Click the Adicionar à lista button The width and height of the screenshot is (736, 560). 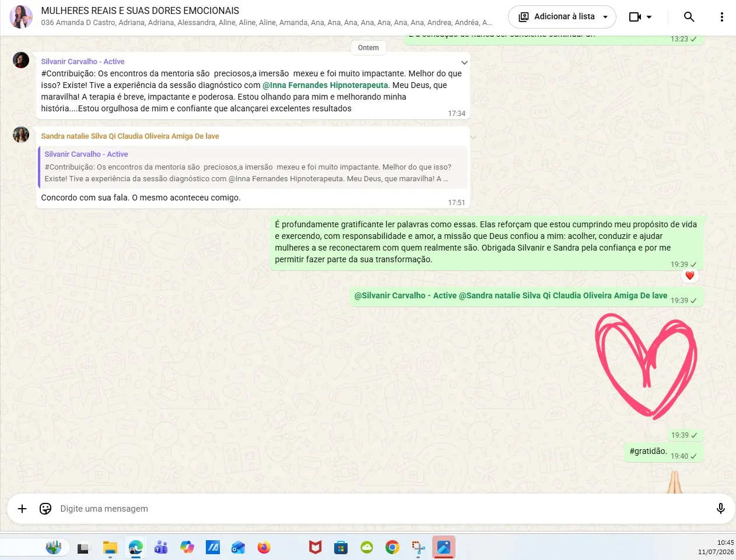coord(562,17)
